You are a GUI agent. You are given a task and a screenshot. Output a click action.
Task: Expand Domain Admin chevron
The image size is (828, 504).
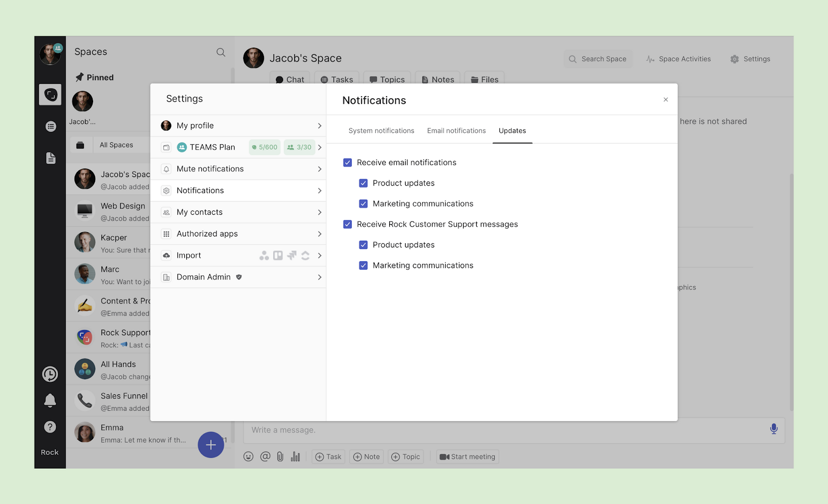pyautogui.click(x=319, y=277)
